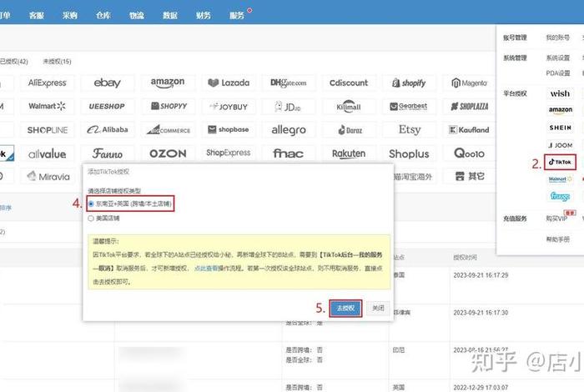Select the shopbase platform logo

coord(229,130)
